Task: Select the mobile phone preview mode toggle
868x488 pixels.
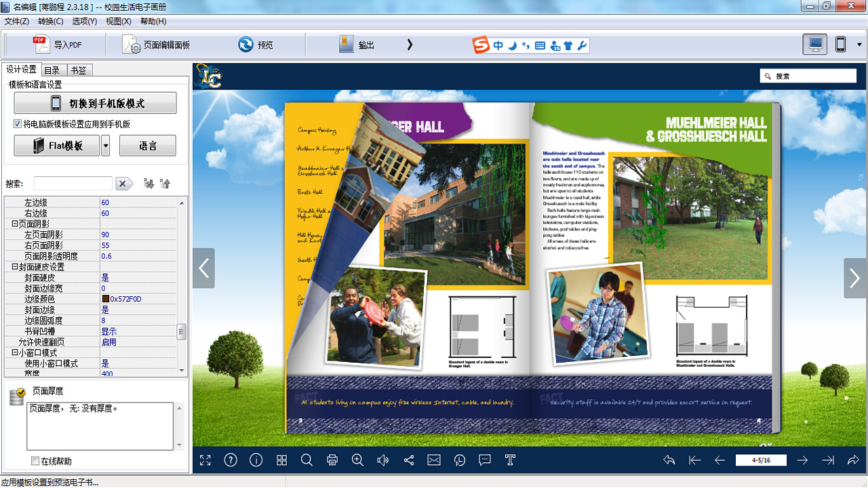Action: 840,45
